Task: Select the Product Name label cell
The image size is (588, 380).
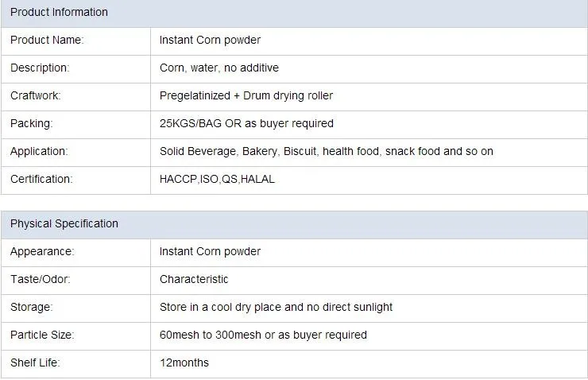Action: point(47,40)
